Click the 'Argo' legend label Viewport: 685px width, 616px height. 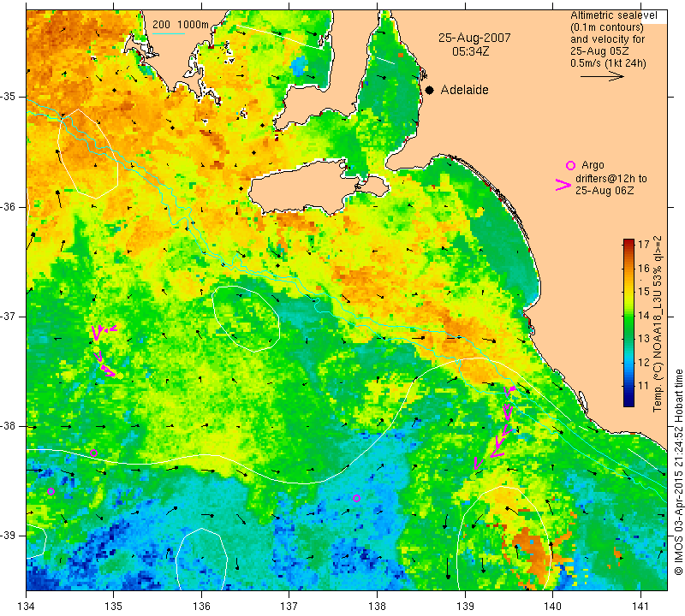point(593,165)
